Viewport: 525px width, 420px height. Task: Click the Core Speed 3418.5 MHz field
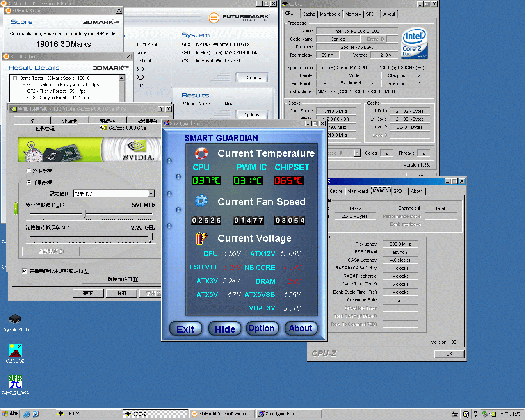pyautogui.click(x=336, y=111)
